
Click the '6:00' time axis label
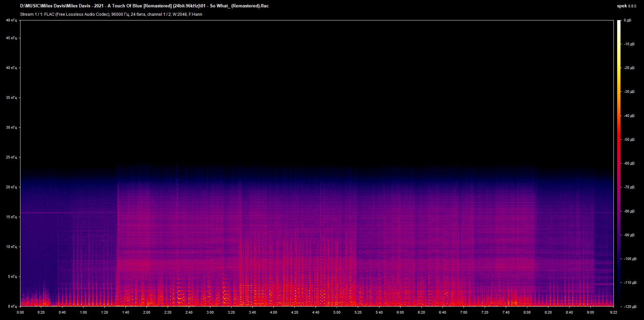(400, 313)
